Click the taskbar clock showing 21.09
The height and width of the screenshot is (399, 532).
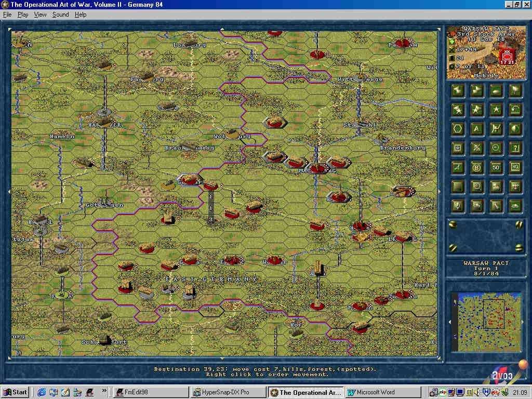point(520,392)
